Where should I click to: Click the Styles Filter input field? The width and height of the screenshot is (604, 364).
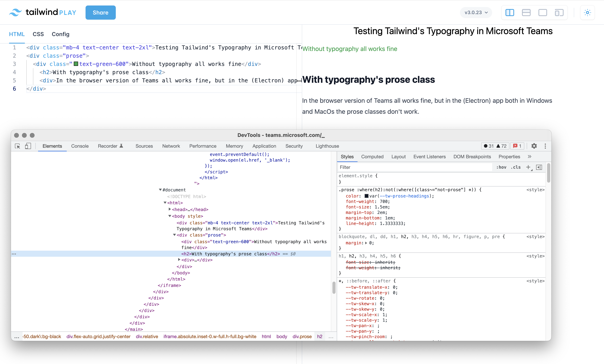[415, 167]
